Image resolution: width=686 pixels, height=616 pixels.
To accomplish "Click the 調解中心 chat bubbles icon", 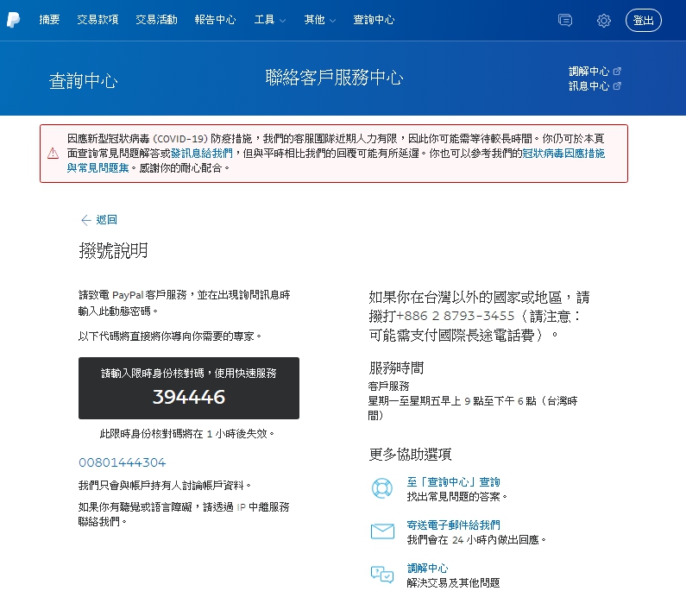I will click(381, 575).
